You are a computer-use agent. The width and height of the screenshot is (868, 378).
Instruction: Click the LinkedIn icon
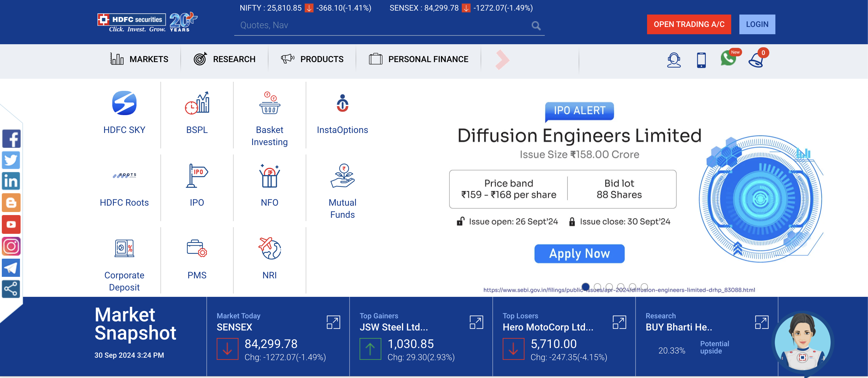pyautogui.click(x=11, y=181)
